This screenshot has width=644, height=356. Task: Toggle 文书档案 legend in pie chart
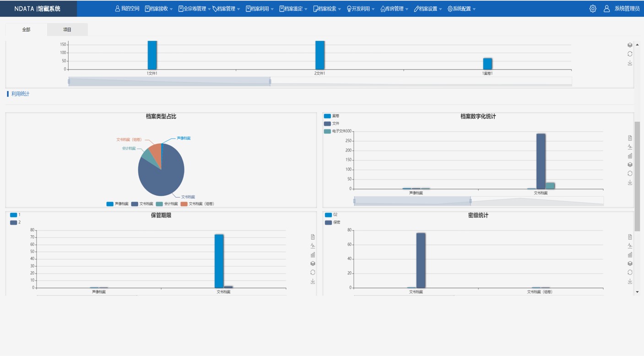[142, 204]
